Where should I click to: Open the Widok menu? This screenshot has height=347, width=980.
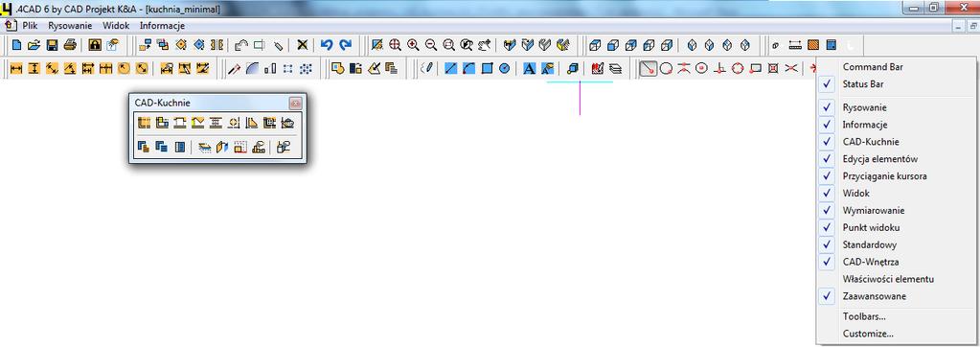tap(116, 26)
